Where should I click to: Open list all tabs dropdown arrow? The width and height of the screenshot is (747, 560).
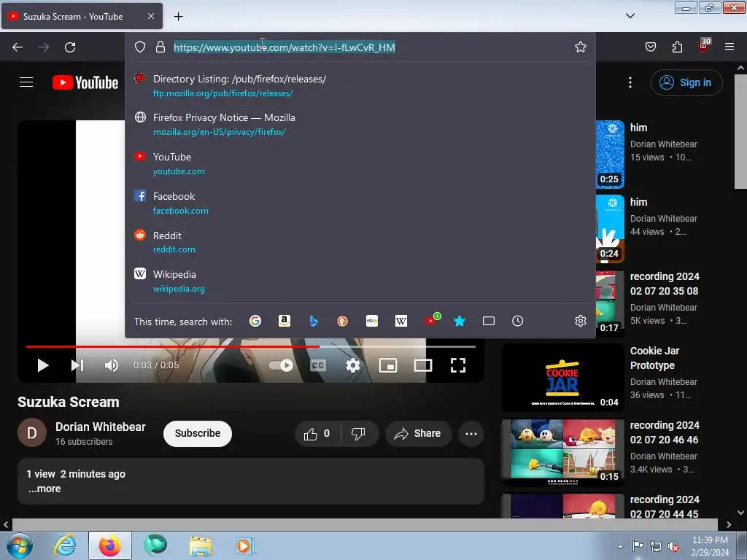click(630, 16)
